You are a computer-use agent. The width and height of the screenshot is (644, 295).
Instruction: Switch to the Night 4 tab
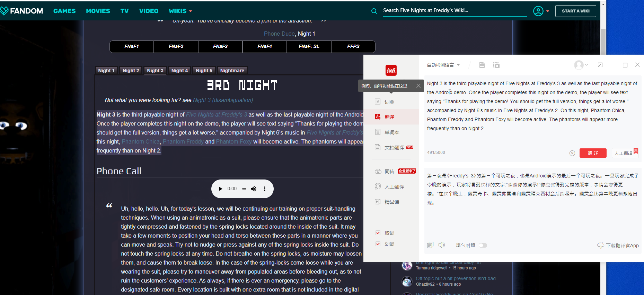pos(179,71)
